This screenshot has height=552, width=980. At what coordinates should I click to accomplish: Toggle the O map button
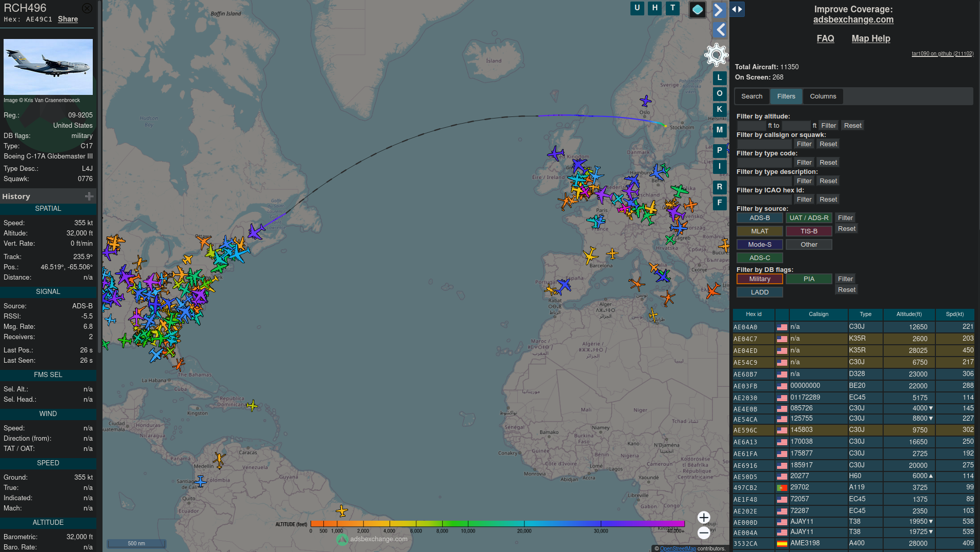click(720, 94)
